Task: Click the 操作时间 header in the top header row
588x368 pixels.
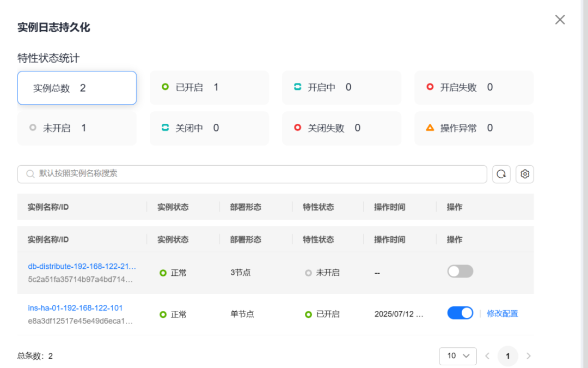Action: click(390, 207)
